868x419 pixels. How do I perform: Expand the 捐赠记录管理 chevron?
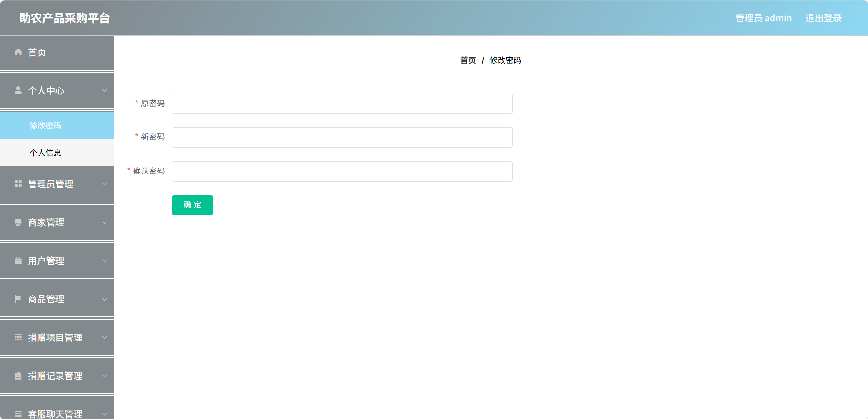[x=105, y=375]
